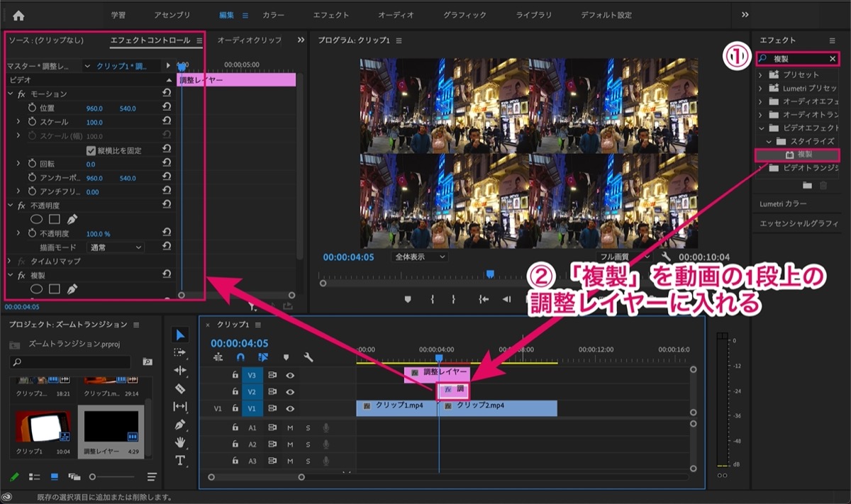Select the Hand tool
Image resolution: width=851 pixels, height=504 pixels.
tap(180, 442)
